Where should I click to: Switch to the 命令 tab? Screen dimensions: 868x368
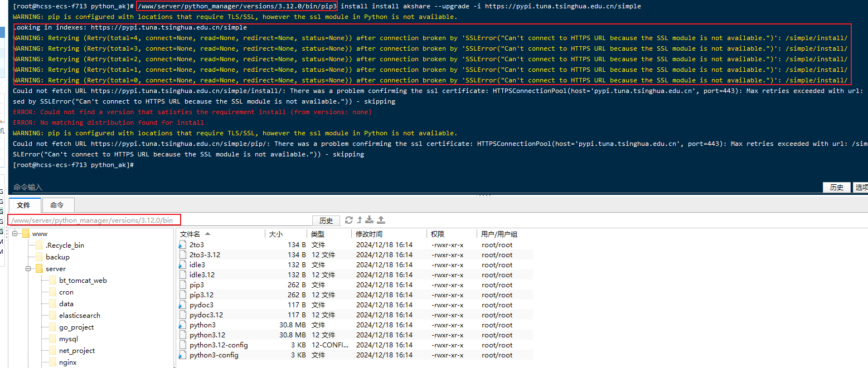(x=57, y=205)
